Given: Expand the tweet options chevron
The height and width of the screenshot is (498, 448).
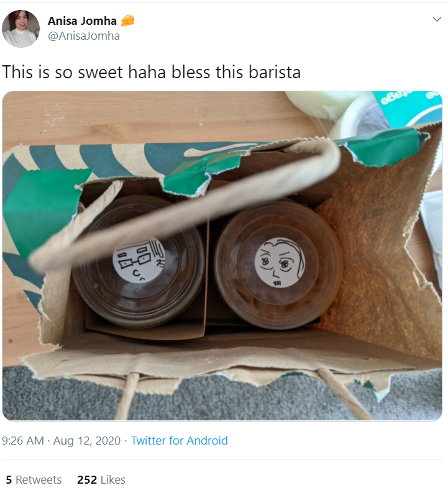Looking at the screenshot, I should (437, 19).
